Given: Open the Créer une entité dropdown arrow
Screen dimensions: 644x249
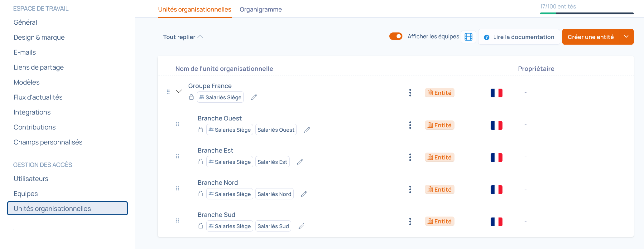Looking at the screenshot, I should point(626,37).
